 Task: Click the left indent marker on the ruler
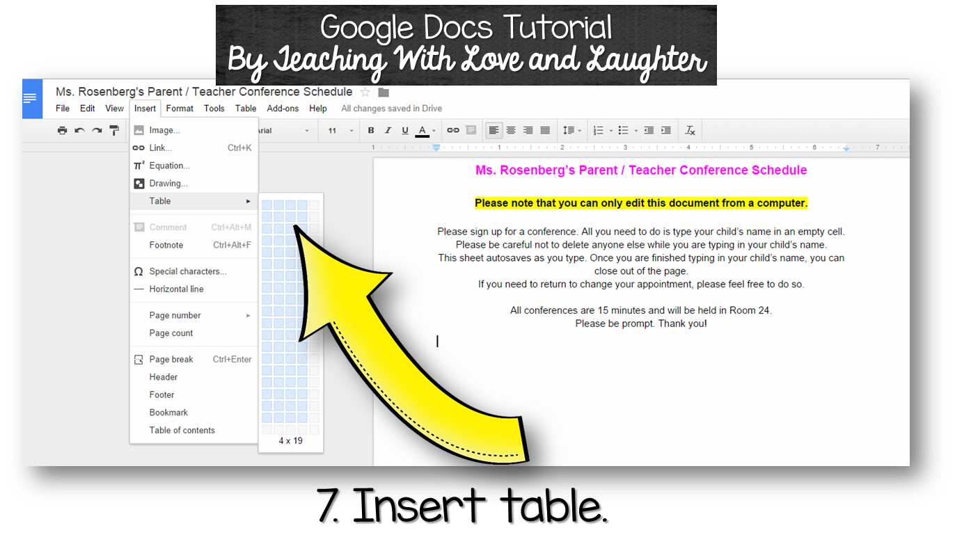[x=436, y=147]
